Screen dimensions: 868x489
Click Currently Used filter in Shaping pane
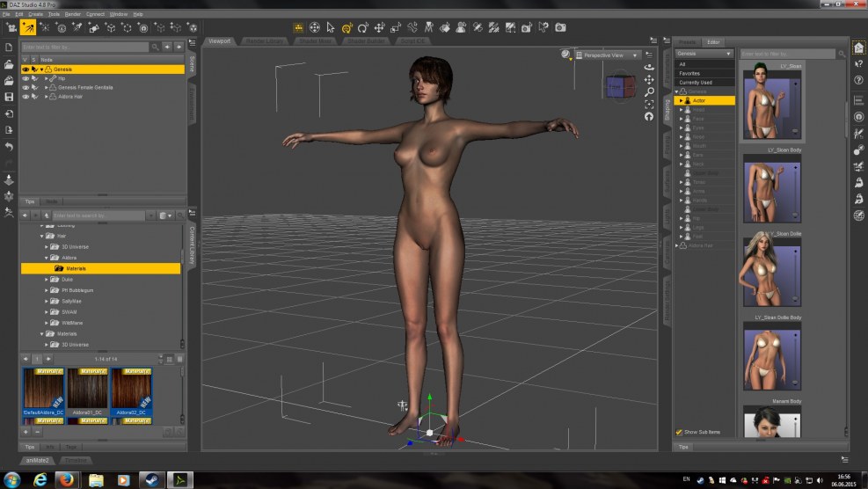(x=704, y=82)
